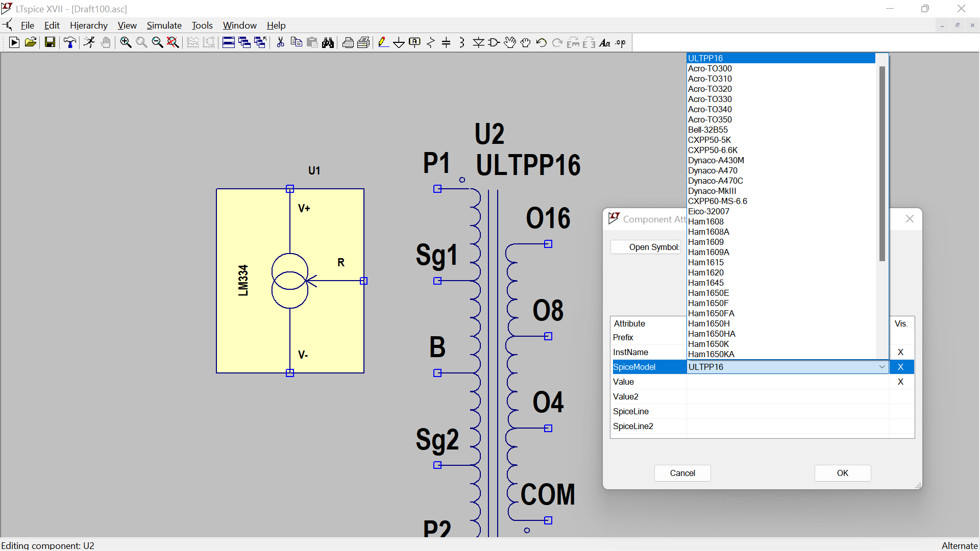Open the Hierarchy menu
Image resolution: width=980 pixels, height=551 pixels.
click(x=88, y=26)
